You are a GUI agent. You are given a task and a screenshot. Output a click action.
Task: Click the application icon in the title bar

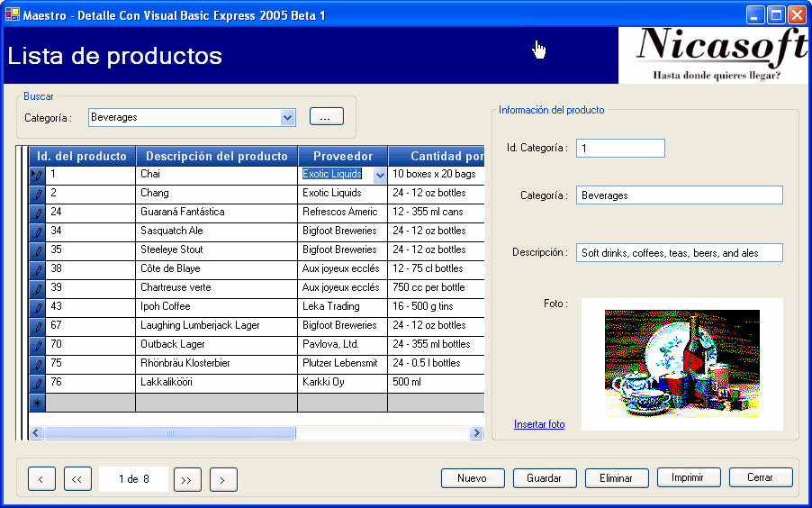pos(13,14)
